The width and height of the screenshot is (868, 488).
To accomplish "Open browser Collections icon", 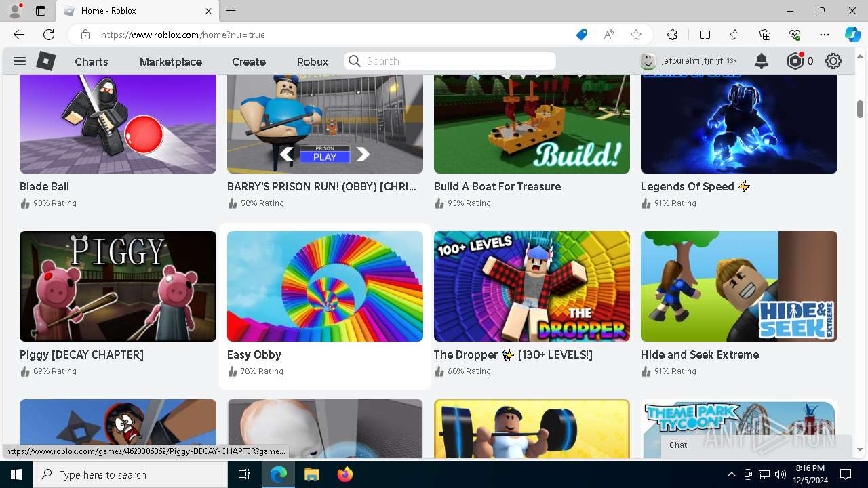I will tap(765, 35).
